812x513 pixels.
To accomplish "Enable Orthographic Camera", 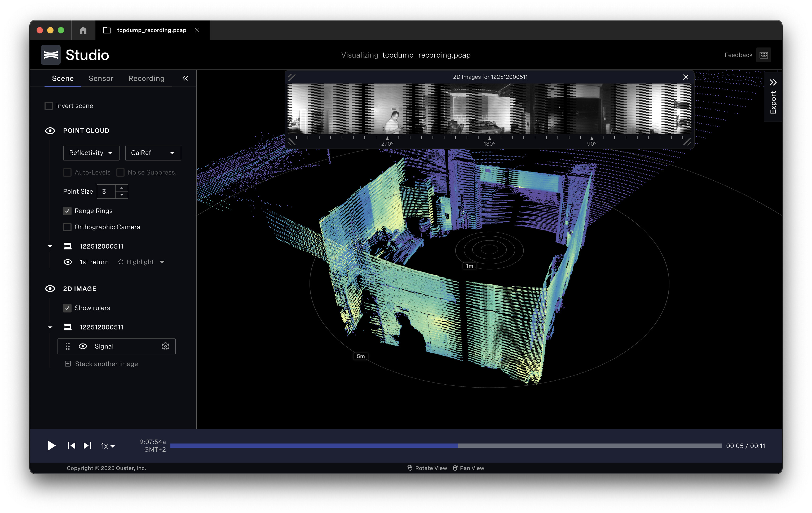I will coord(67,227).
